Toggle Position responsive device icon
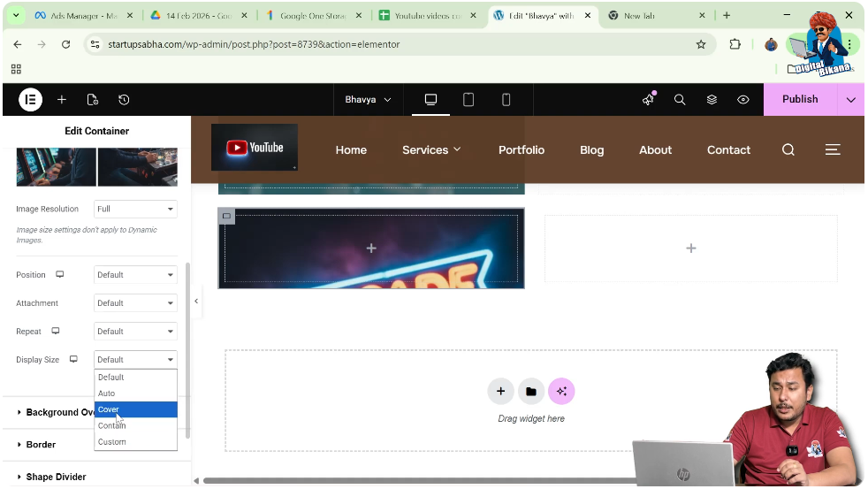 pos(60,274)
